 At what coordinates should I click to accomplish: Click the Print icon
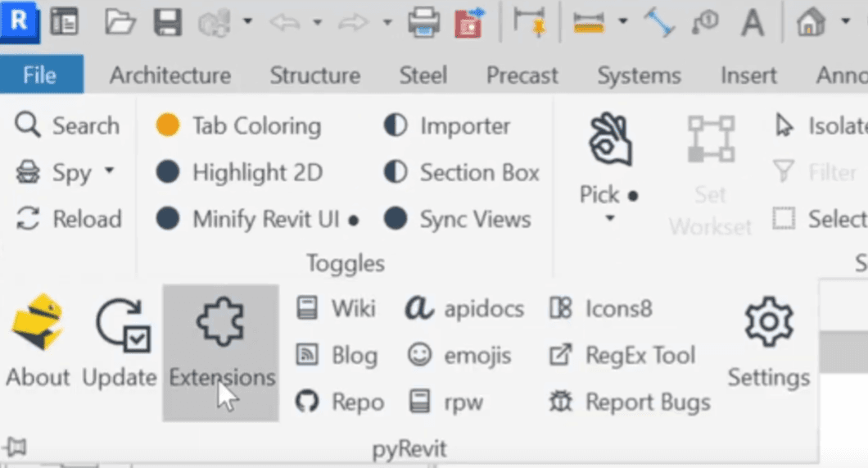(424, 23)
